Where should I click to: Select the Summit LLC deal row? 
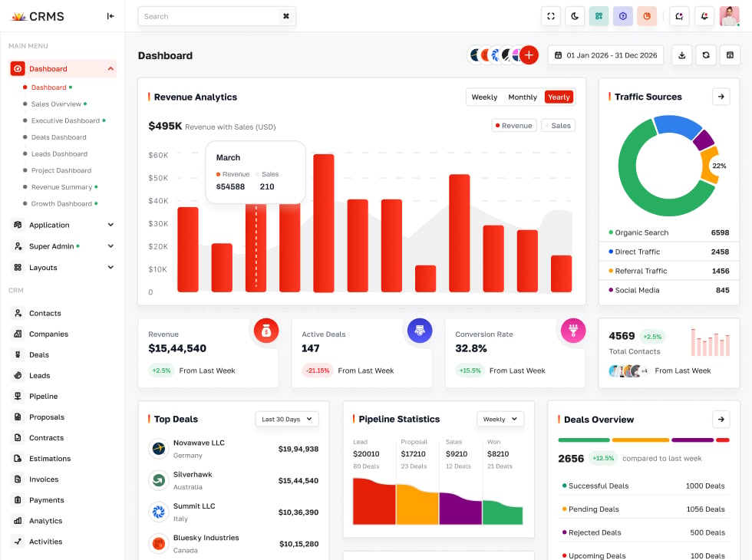click(233, 512)
